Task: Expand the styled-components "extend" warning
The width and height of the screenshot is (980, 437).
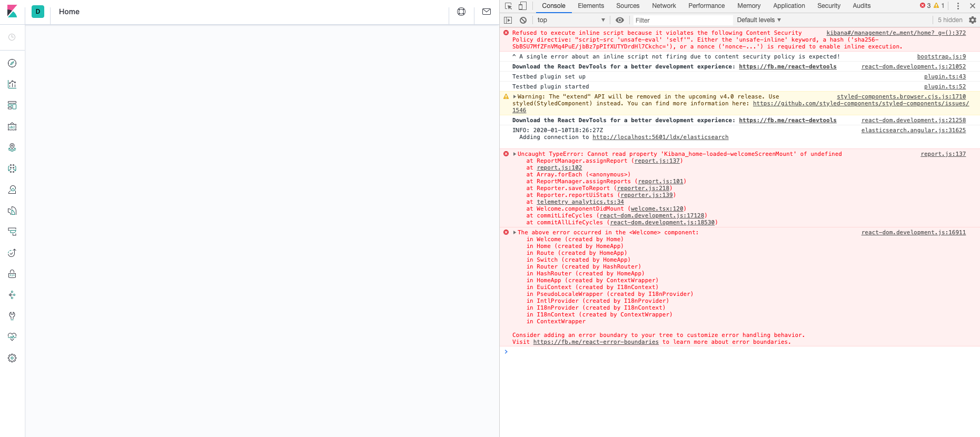Action: (515, 97)
